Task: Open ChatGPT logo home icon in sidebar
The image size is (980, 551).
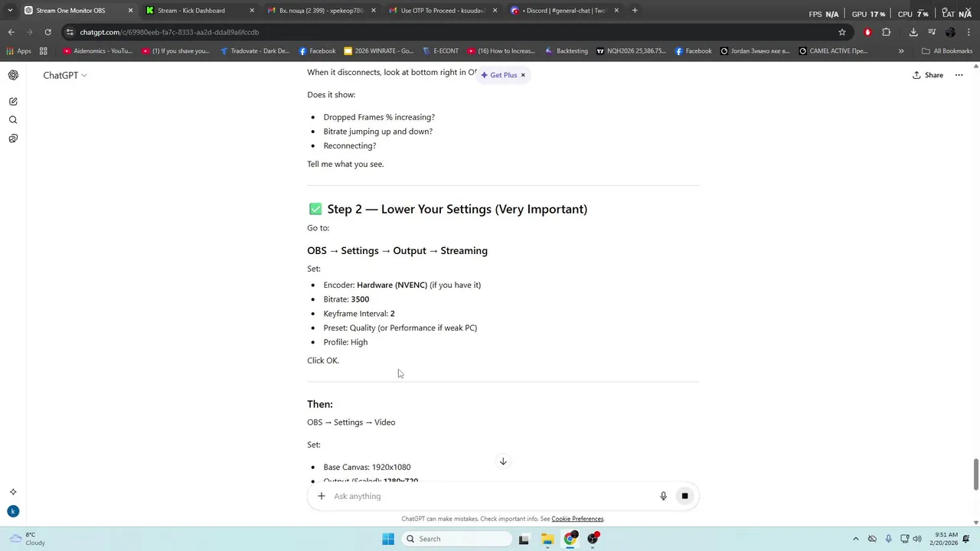Action: pos(13,75)
